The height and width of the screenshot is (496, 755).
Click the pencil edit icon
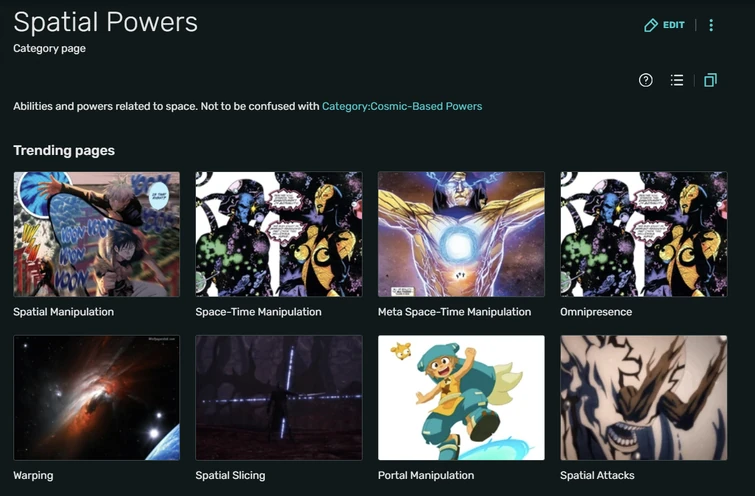pyautogui.click(x=651, y=26)
